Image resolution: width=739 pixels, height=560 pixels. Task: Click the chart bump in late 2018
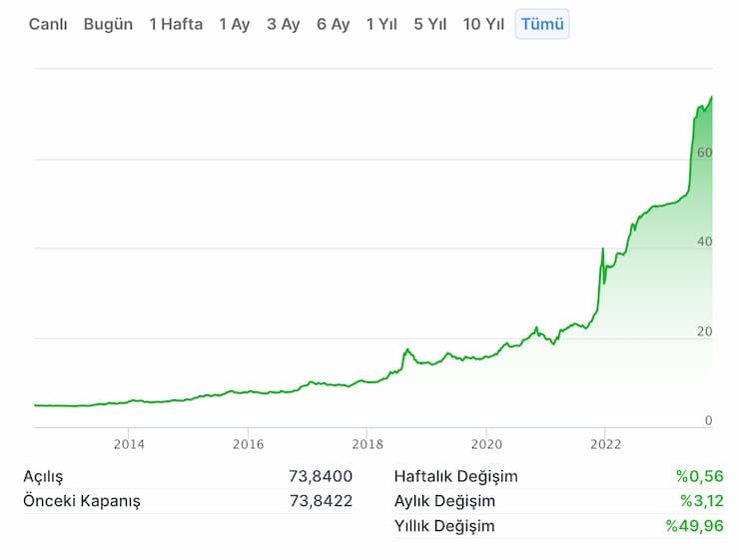(407, 349)
